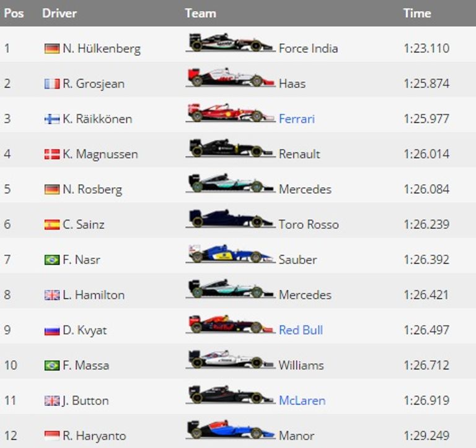The height and width of the screenshot is (448, 476).
Task: Click lap time 1:23.110
Action: (x=426, y=48)
